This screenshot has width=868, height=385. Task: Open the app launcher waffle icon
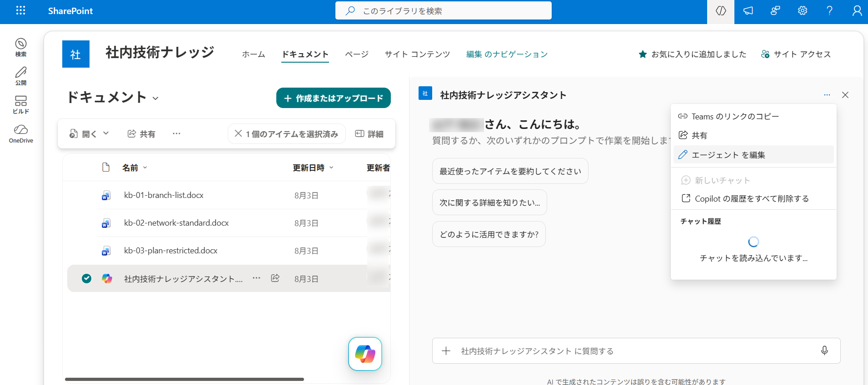(20, 10)
